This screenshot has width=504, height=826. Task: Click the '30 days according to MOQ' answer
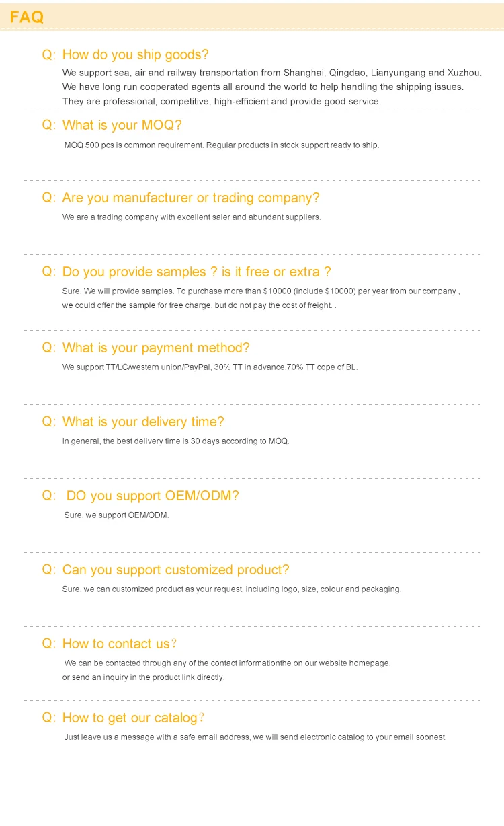pyautogui.click(x=175, y=441)
